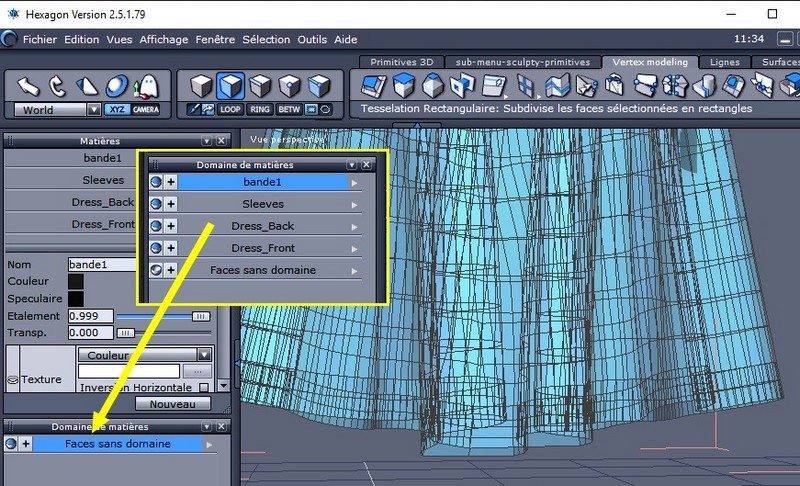The width and height of the screenshot is (800, 486).
Task: Open floating Domaine de matières options arrow
Action: tap(352, 165)
